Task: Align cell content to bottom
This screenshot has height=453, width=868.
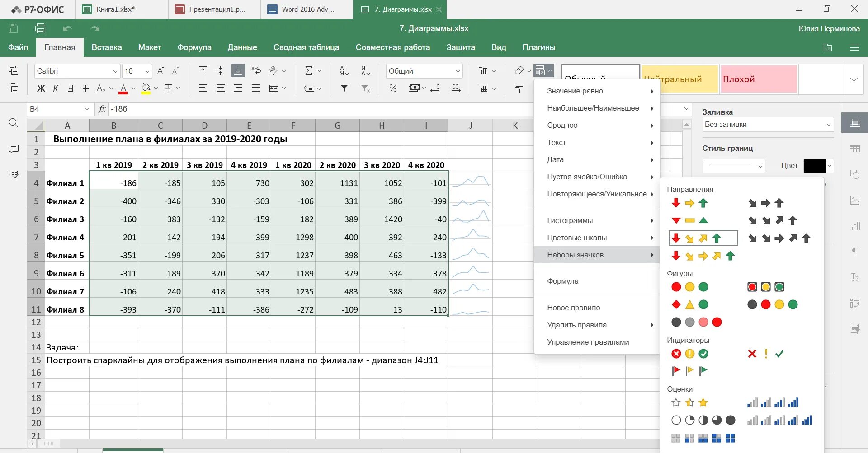Action: tap(238, 70)
